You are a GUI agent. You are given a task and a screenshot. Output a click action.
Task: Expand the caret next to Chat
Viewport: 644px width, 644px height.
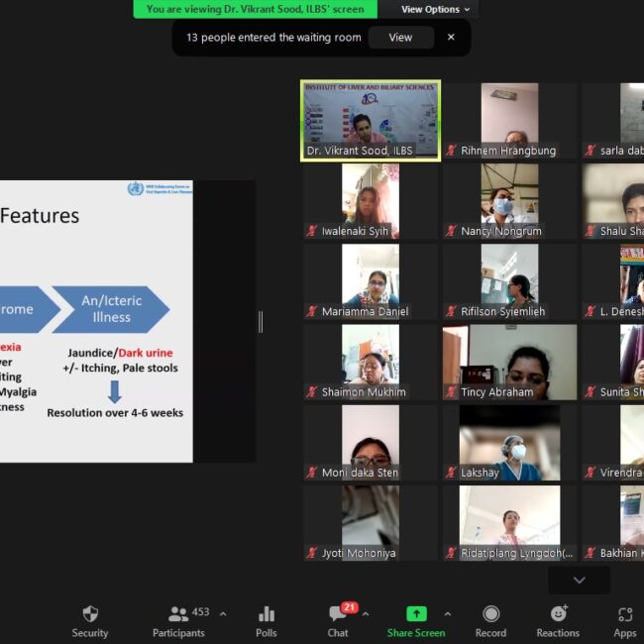pyautogui.click(x=365, y=614)
